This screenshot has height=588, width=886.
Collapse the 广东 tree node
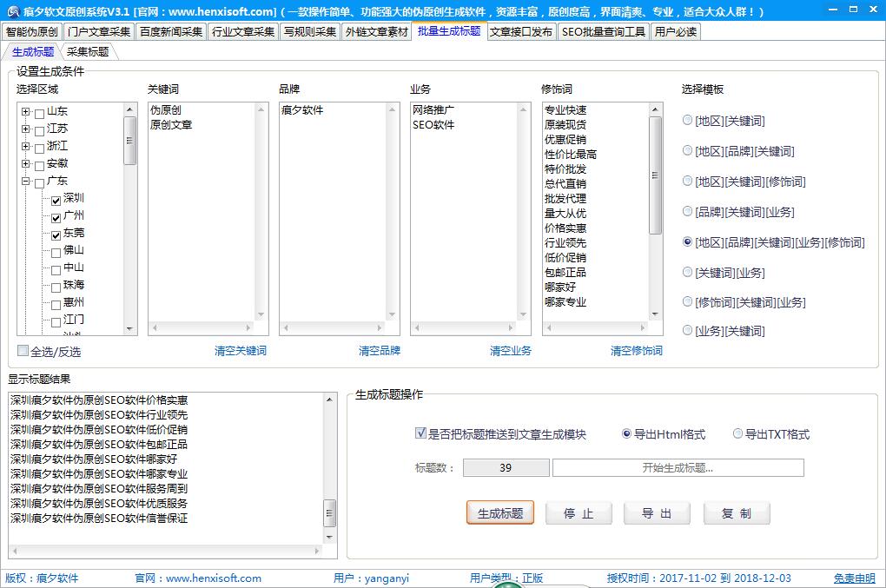25,182
